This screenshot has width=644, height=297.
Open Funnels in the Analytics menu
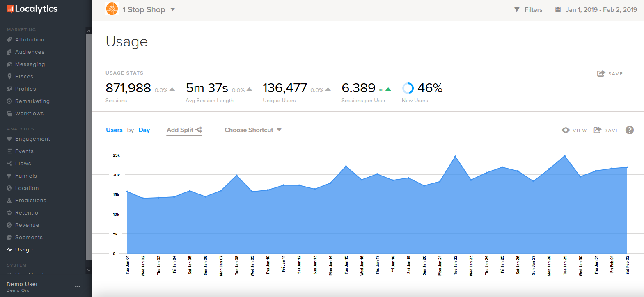pos(26,176)
